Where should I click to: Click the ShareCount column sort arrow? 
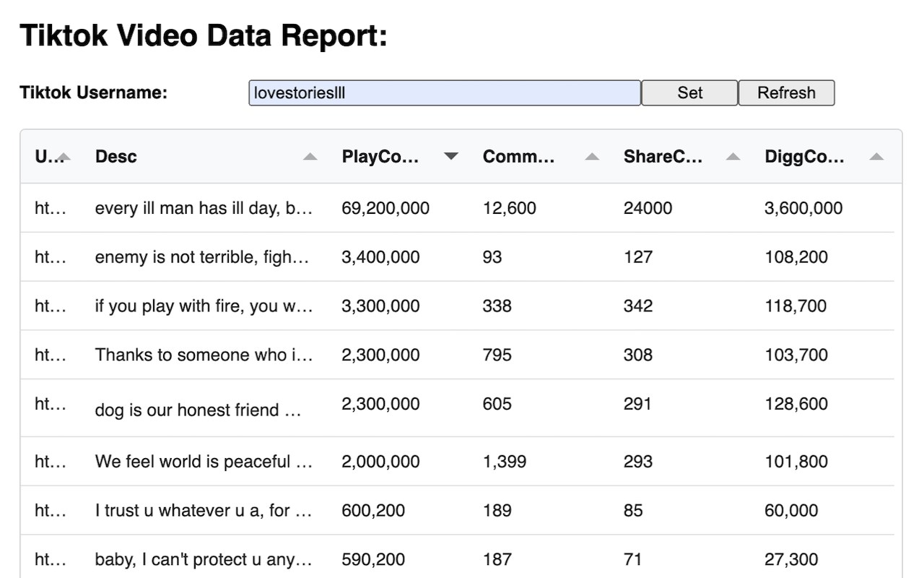click(733, 157)
